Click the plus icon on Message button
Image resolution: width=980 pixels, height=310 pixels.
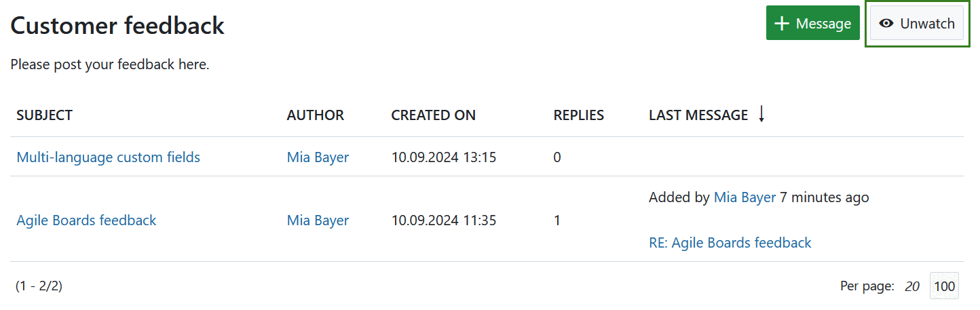[x=783, y=24]
